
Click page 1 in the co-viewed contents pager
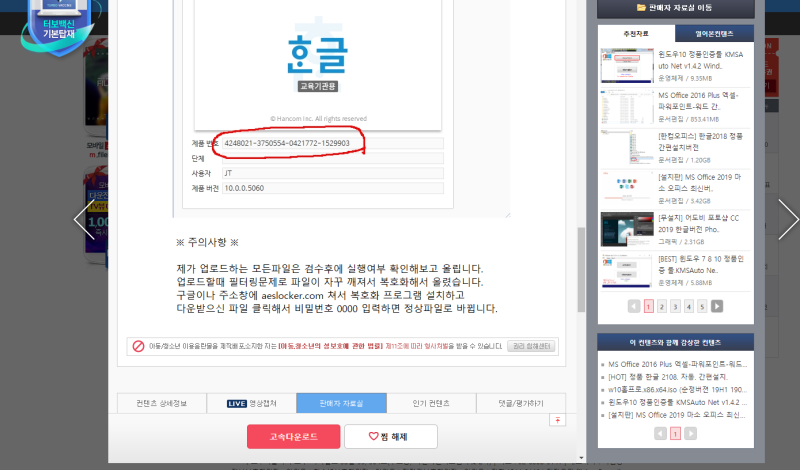[675, 433]
